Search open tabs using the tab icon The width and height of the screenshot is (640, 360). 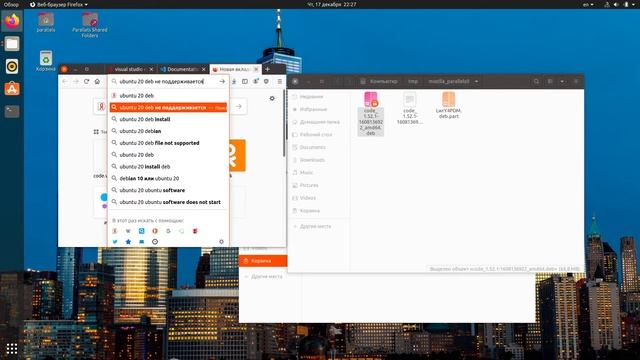[x=142, y=242]
